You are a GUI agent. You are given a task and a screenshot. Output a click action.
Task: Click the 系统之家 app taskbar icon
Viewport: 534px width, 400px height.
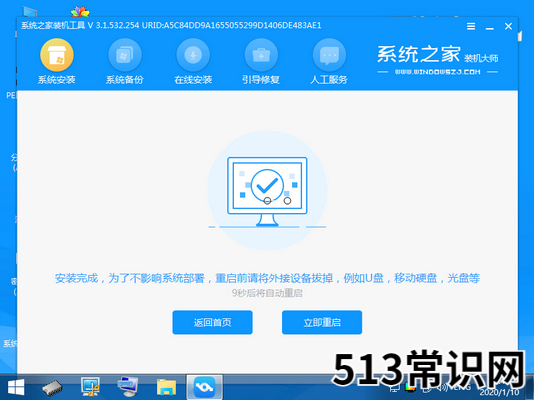204,387
